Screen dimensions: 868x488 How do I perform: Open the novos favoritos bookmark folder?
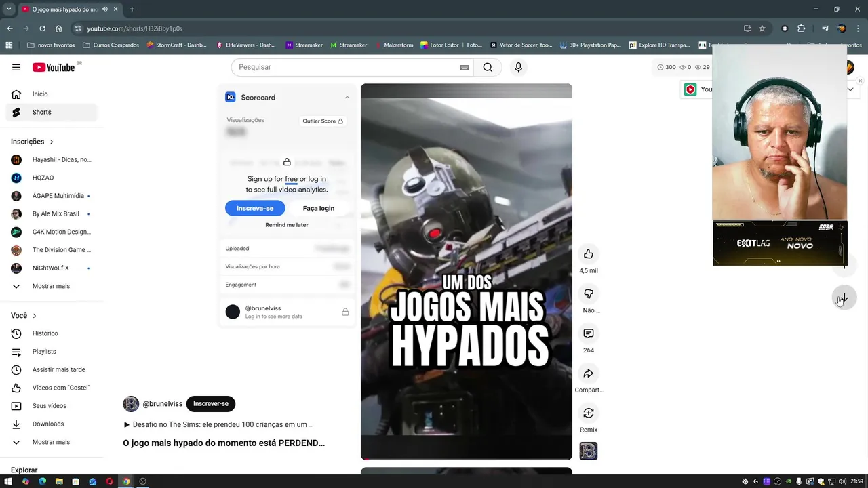coord(51,45)
